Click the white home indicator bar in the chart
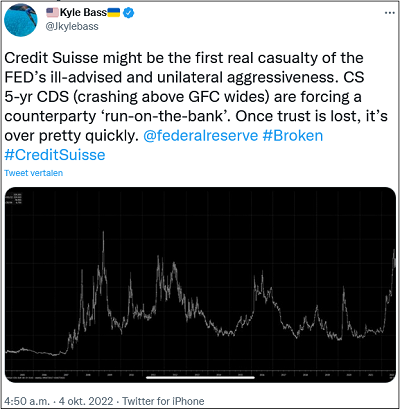 pyautogui.click(x=200, y=378)
